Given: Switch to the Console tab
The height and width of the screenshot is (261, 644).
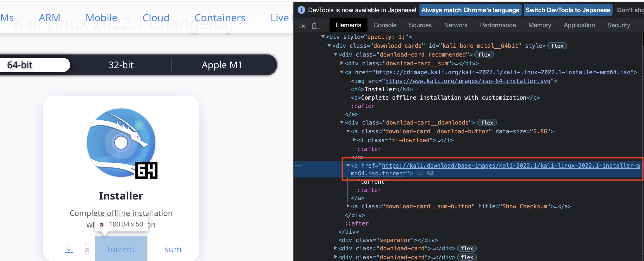Looking at the screenshot, I should (x=385, y=25).
